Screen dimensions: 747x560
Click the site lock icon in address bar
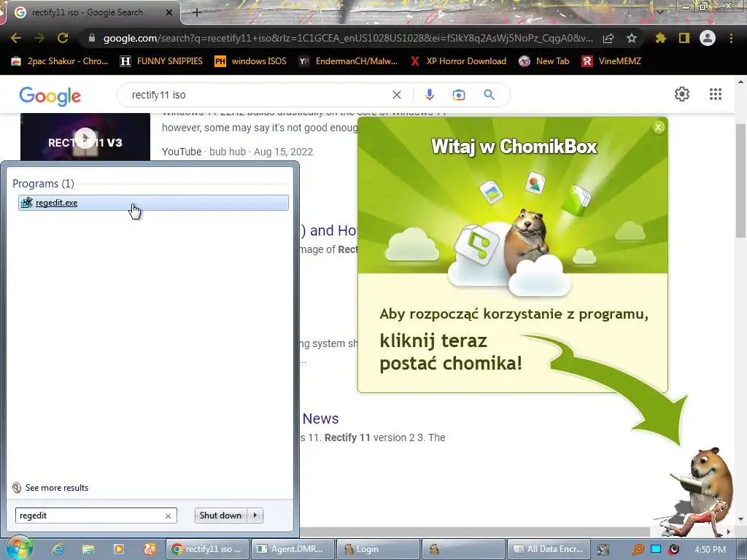point(91,38)
